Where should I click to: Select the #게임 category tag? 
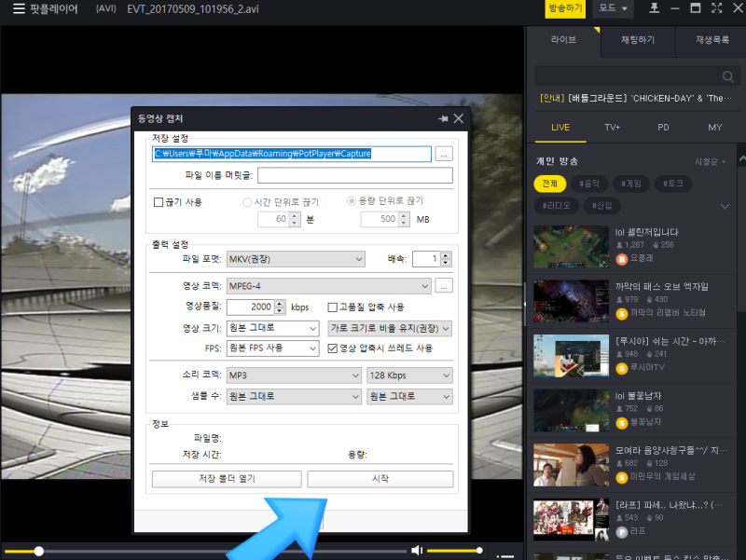[631, 184]
